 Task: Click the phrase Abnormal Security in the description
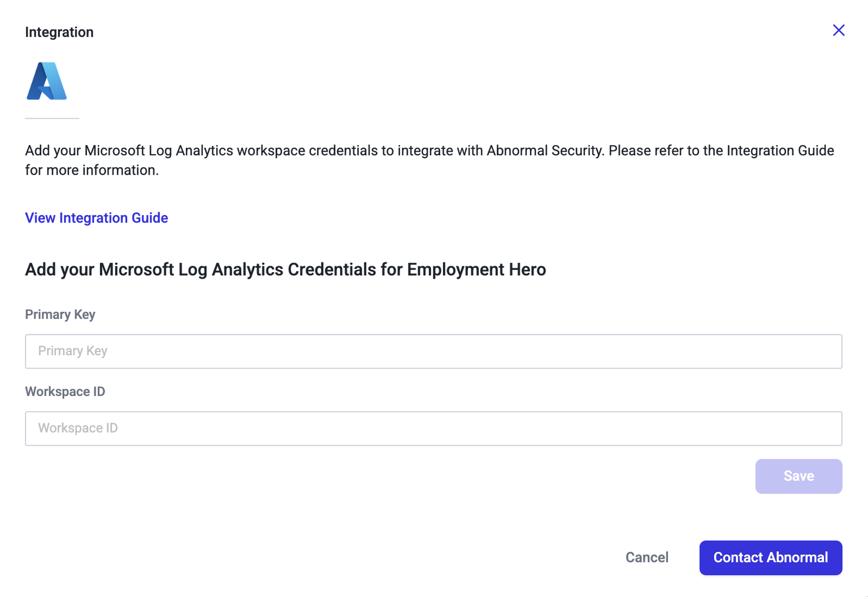[x=545, y=151]
